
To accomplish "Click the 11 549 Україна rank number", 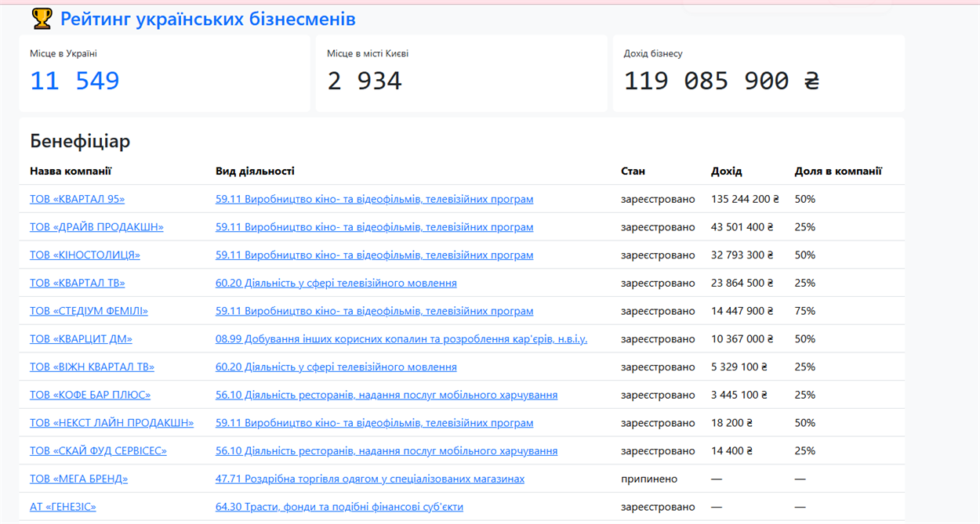I will coord(74,81).
